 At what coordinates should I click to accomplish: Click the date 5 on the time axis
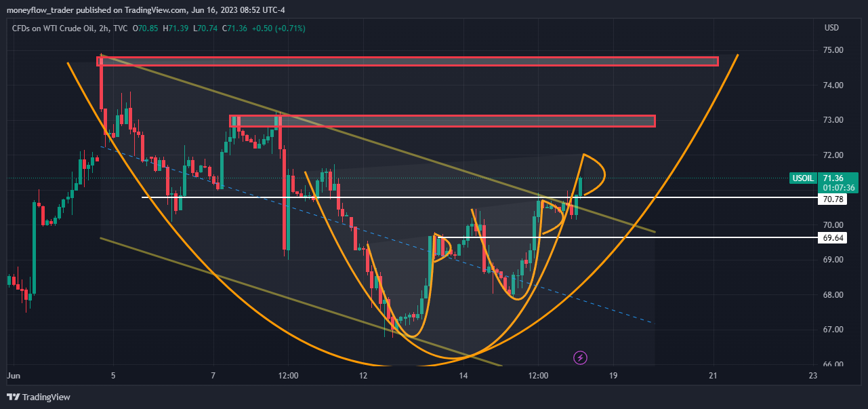point(113,375)
